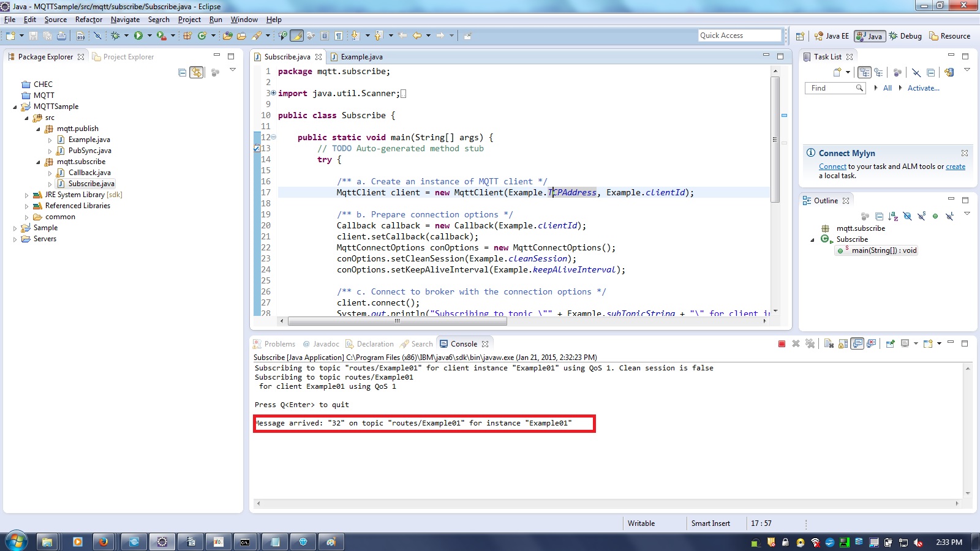Screen dimensions: 980x551
Task: Click the Skip All Breakpoints icon
Action: click(x=97, y=36)
